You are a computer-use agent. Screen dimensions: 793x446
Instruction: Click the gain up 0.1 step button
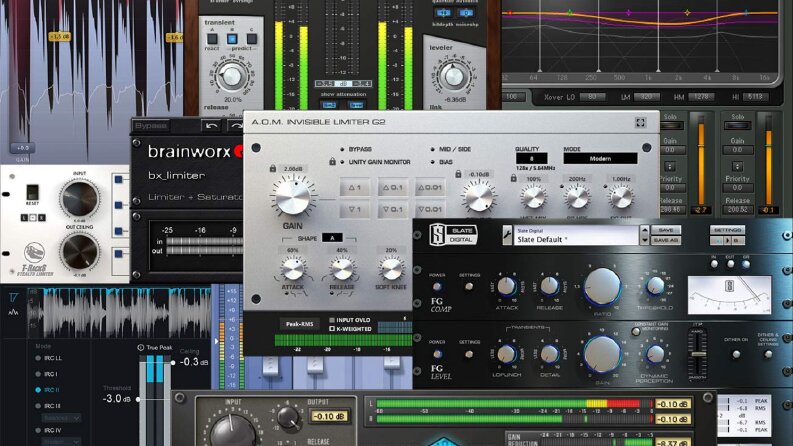(x=392, y=188)
